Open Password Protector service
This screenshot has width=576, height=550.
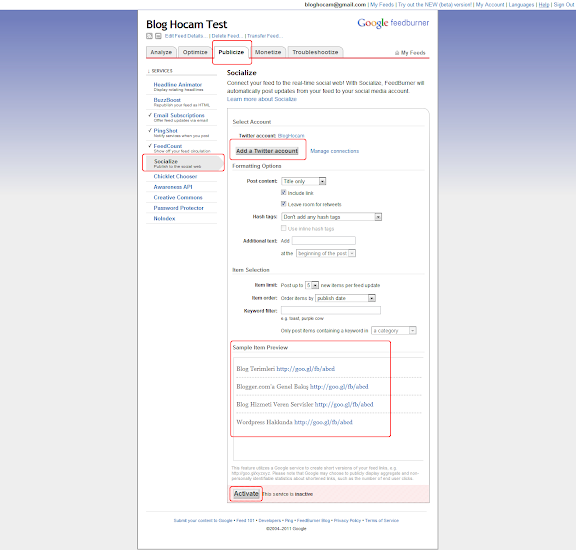coord(179,208)
